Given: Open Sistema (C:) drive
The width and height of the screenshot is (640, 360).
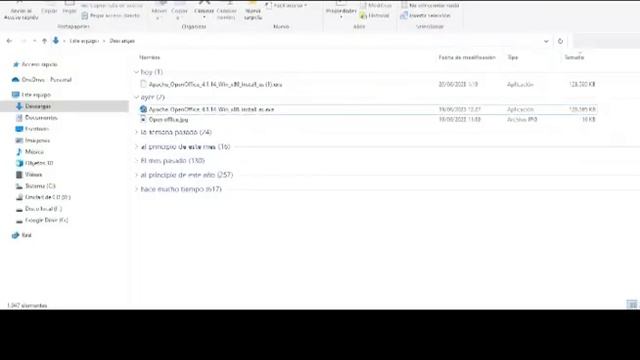Looking at the screenshot, I should 36,186.
